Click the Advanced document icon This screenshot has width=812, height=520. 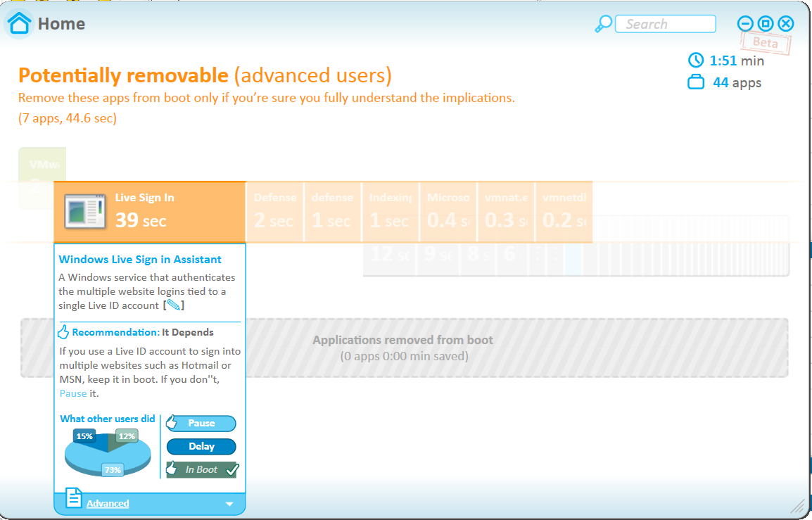(x=74, y=497)
